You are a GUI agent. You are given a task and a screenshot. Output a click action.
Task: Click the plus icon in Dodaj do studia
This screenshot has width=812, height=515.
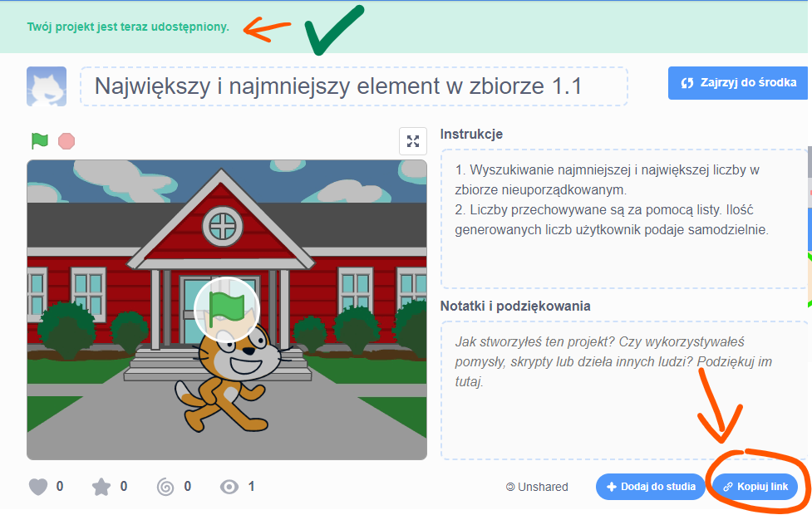pyautogui.click(x=611, y=487)
